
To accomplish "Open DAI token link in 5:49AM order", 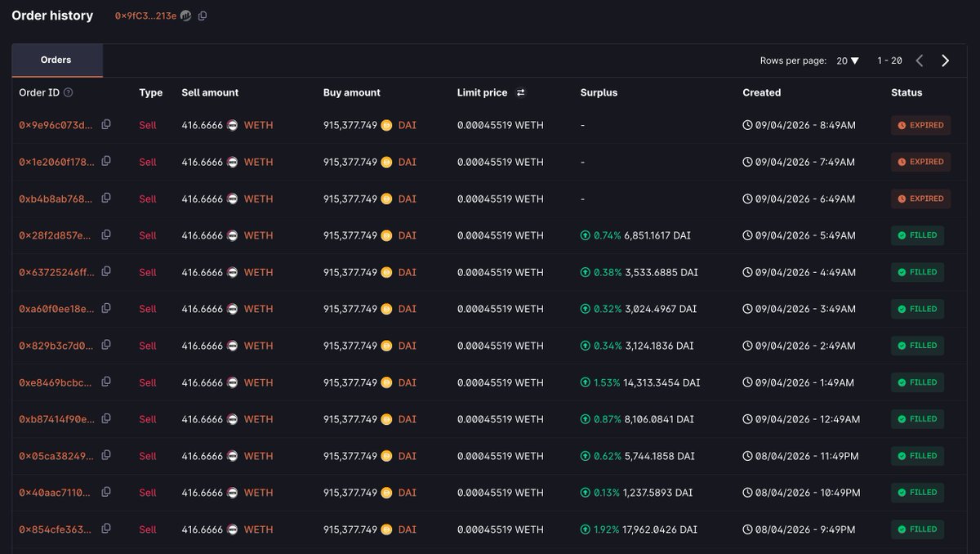I will (407, 235).
